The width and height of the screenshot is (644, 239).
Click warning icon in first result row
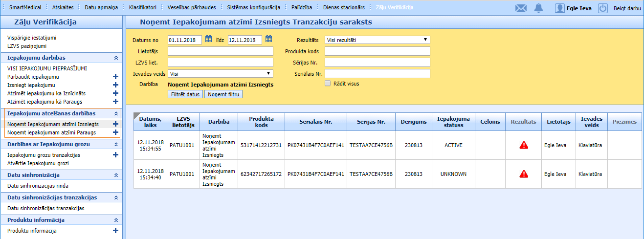point(523,145)
